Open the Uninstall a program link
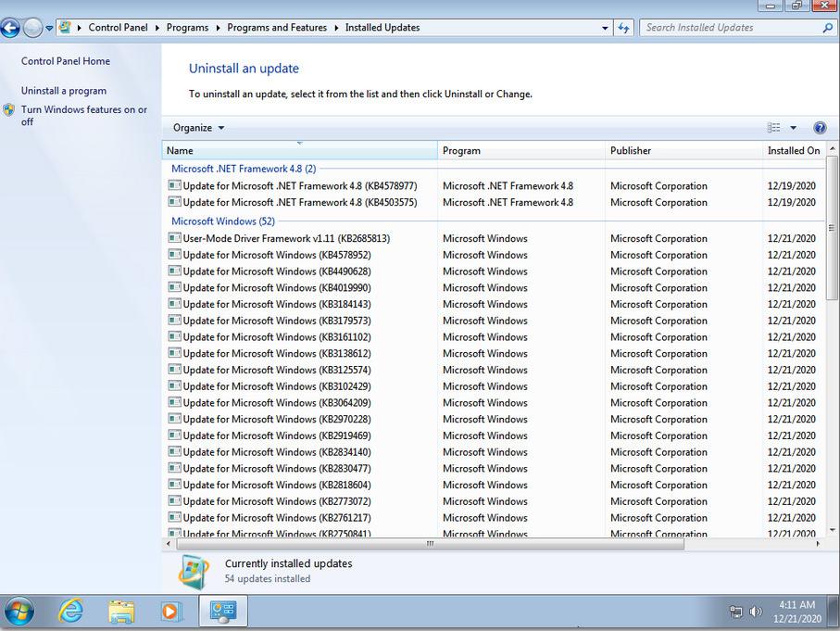Screen dimensions: 840x631 click(x=62, y=90)
